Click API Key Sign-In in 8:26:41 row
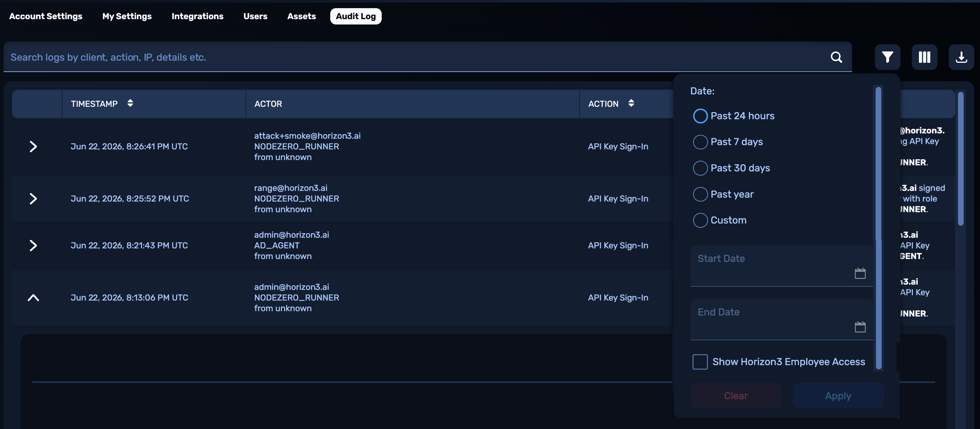 point(618,147)
